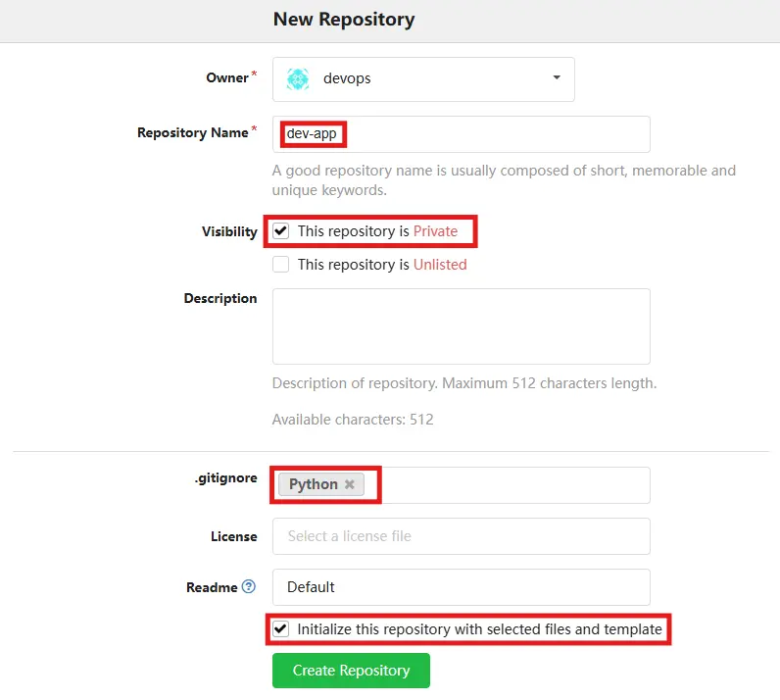This screenshot has height=700, width=780.
Task: Enable the Unlisted repository checkbox
Action: [x=281, y=265]
